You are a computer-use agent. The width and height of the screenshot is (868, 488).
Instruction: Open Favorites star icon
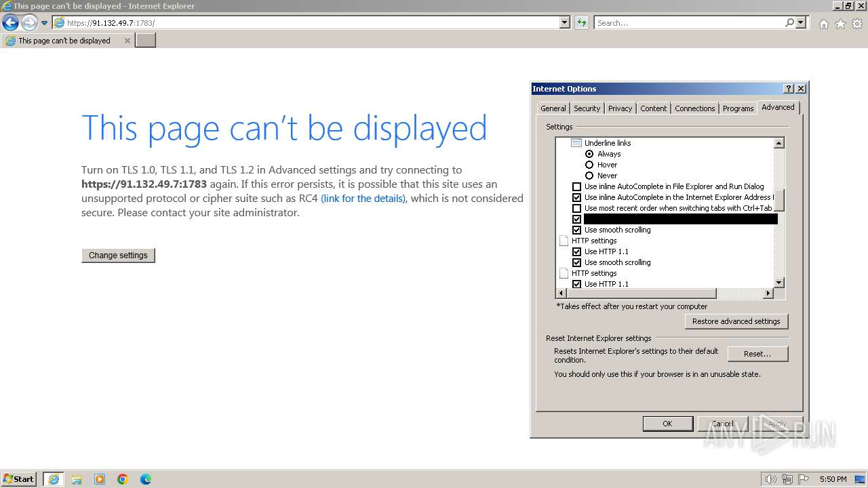pos(840,24)
